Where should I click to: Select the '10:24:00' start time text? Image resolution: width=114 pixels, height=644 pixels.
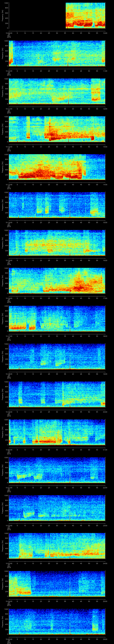pyautogui.click(x=9, y=601)
